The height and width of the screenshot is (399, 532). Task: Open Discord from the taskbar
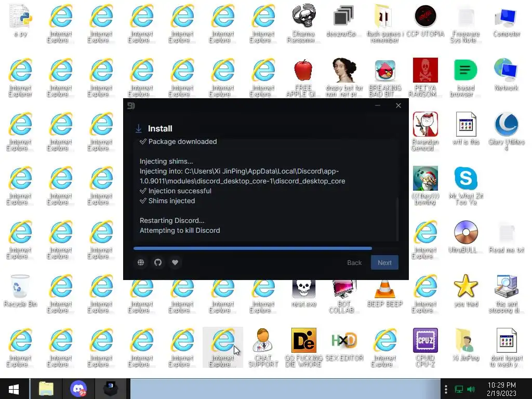click(x=78, y=389)
